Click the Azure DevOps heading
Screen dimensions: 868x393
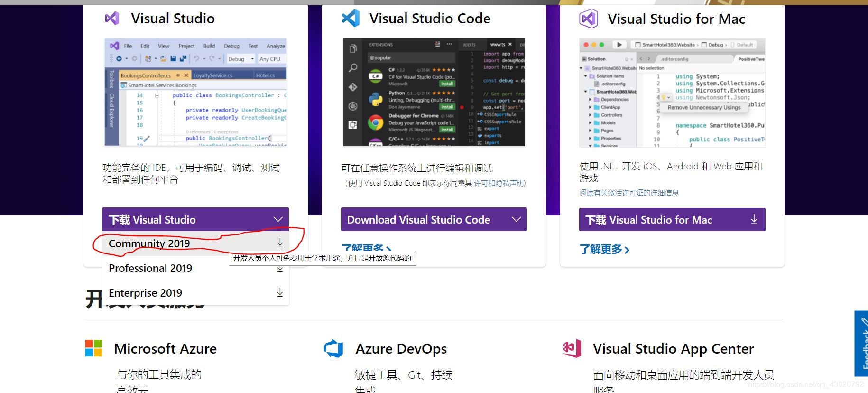(401, 349)
